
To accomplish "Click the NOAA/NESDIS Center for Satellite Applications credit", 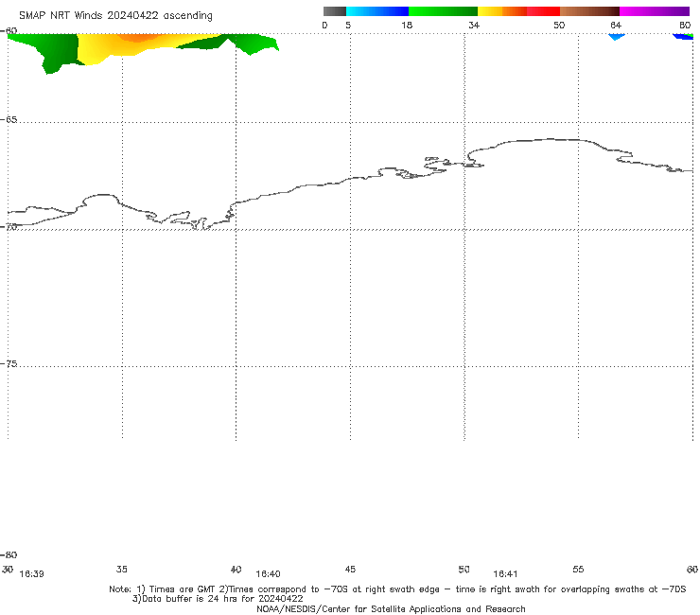I will click(x=391, y=609).
